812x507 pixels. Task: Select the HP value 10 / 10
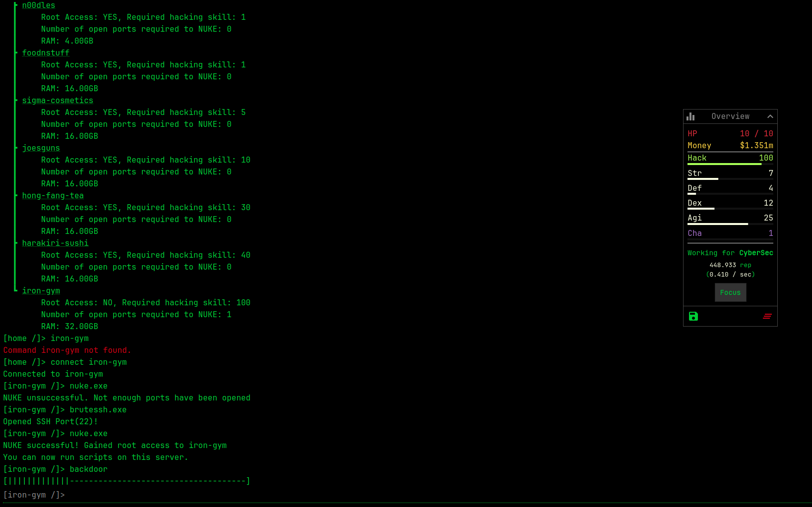(x=756, y=134)
